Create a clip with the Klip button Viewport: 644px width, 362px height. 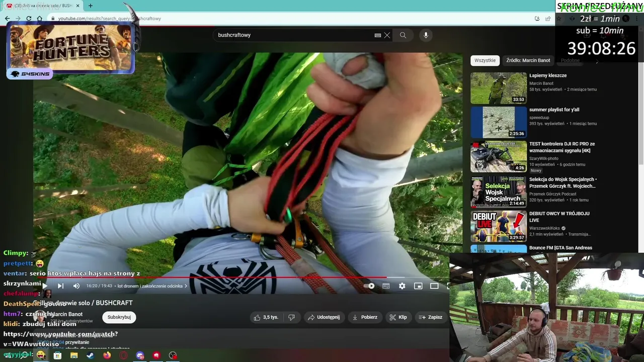(x=398, y=317)
